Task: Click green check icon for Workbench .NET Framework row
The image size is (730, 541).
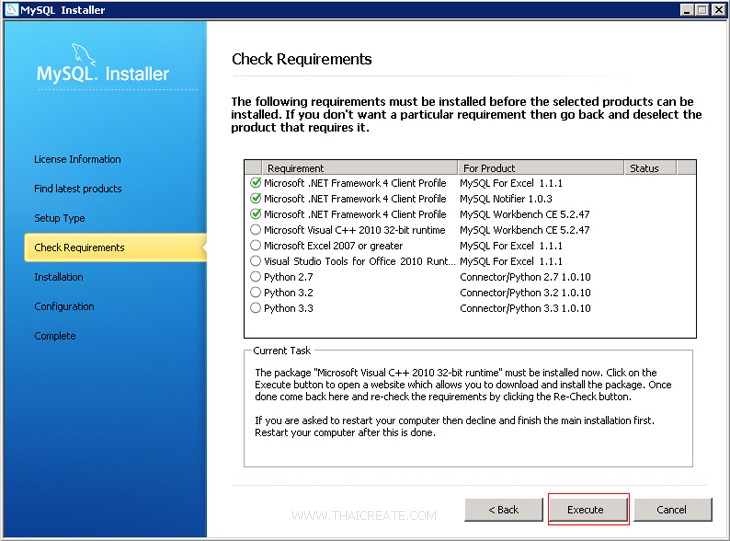Action: point(255,214)
